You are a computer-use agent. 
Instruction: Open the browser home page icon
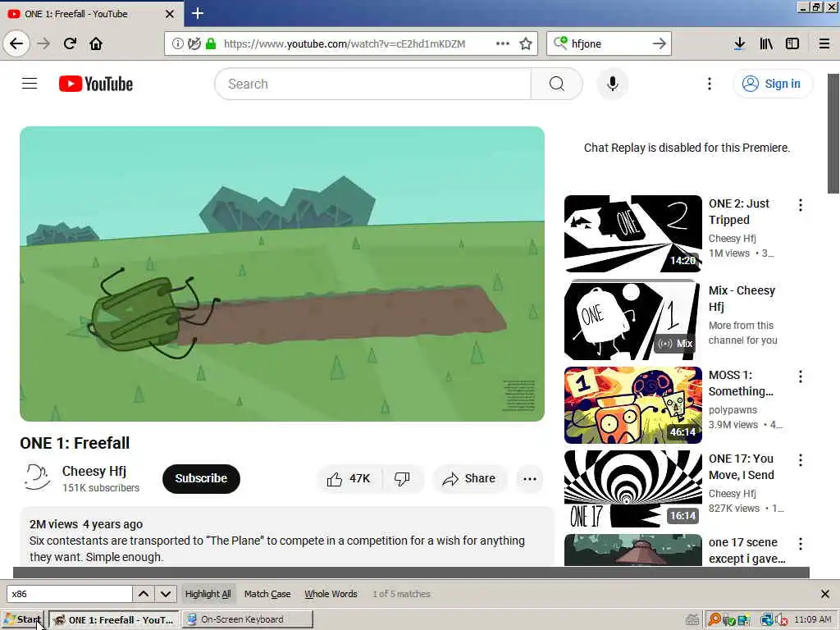(x=96, y=43)
